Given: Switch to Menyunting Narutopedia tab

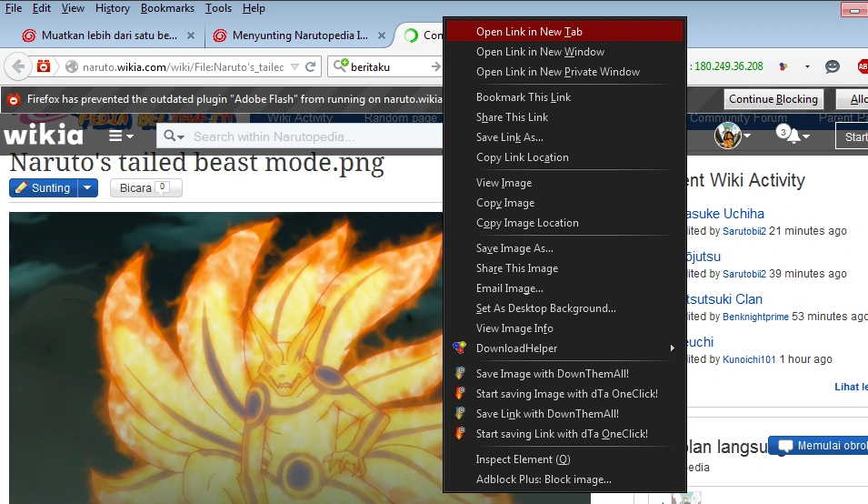Looking at the screenshot, I should [299, 35].
